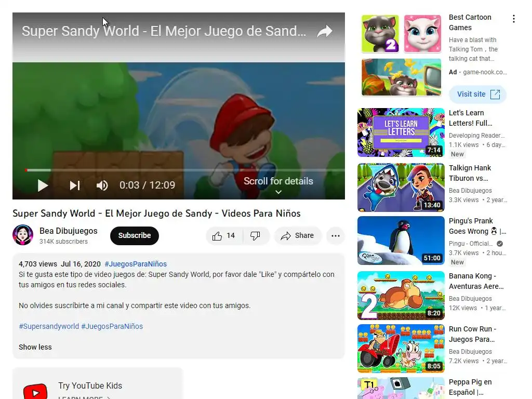The image size is (532, 399).
Task: Click the main video title below the player
Action: (156, 214)
